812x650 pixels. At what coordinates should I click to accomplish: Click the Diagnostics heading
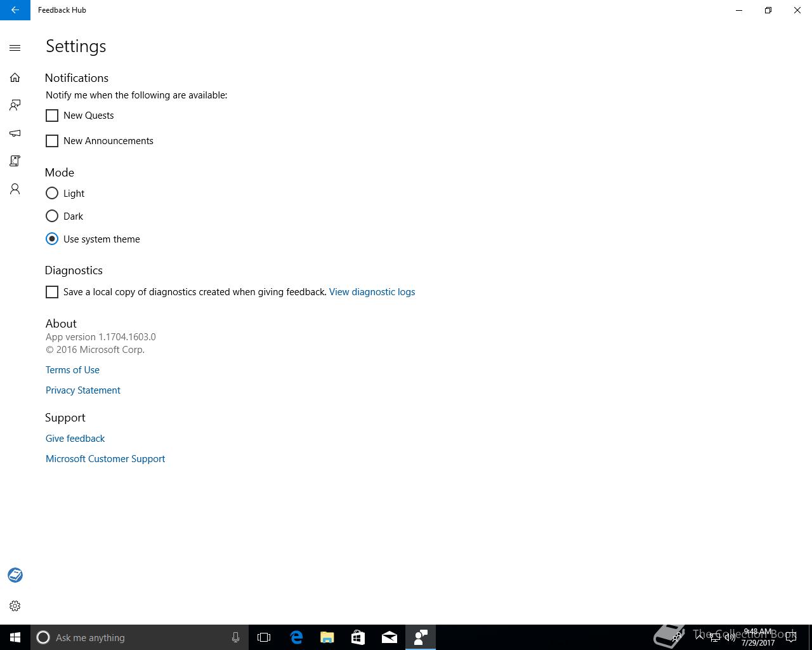click(74, 270)
